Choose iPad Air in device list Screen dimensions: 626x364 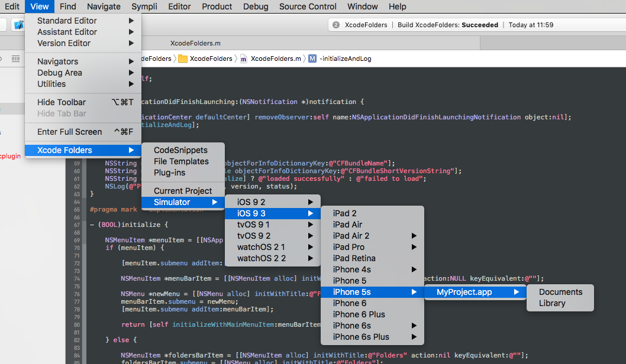(x=373, y=224)
